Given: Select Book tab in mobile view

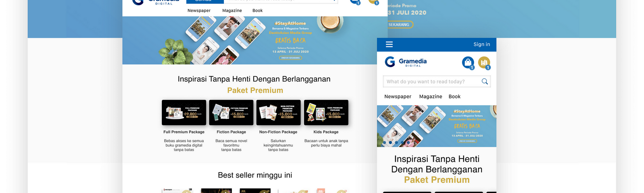Looking at the screenshot, I should click(x=454, y=97).
